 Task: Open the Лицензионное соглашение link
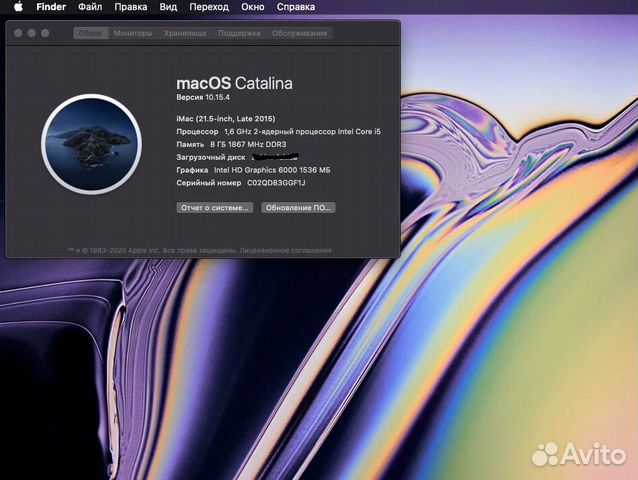pos(286,250)
